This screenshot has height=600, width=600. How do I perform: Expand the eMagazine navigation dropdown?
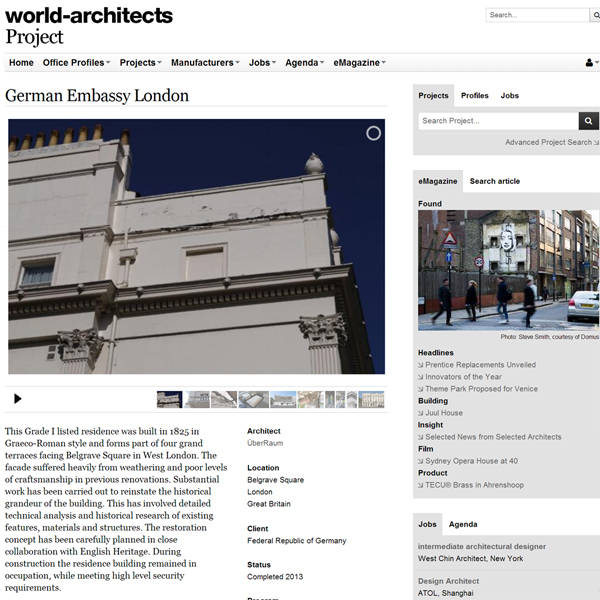359,63
